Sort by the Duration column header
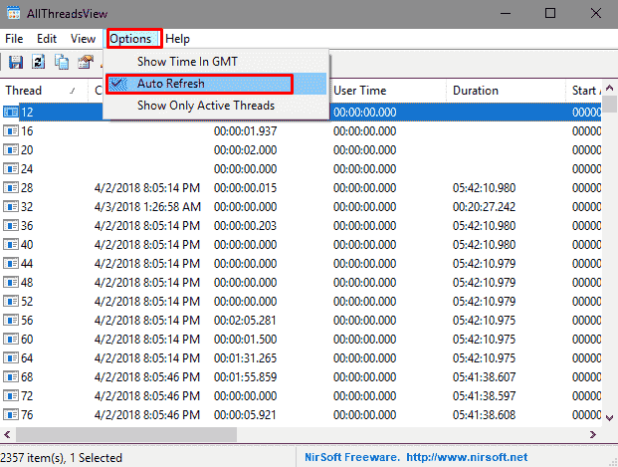 pos(506,91)
